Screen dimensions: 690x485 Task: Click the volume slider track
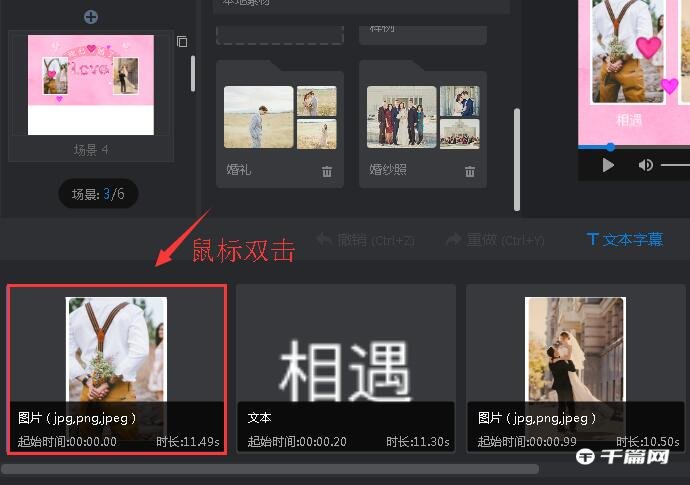675,165
